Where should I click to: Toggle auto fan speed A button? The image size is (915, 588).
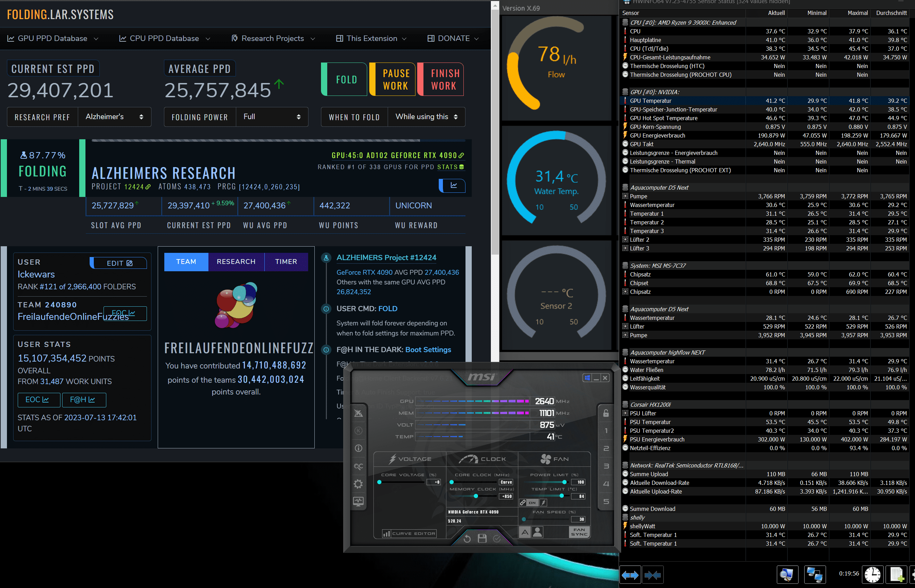[525, 532]
